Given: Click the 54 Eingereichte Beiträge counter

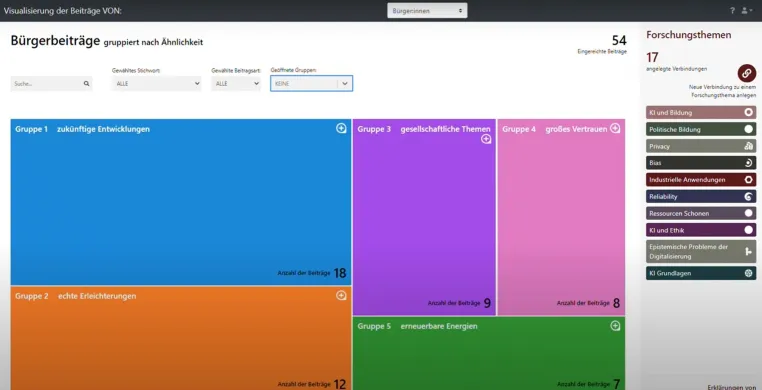Looking at the screenshot, I should click(602, 44).
